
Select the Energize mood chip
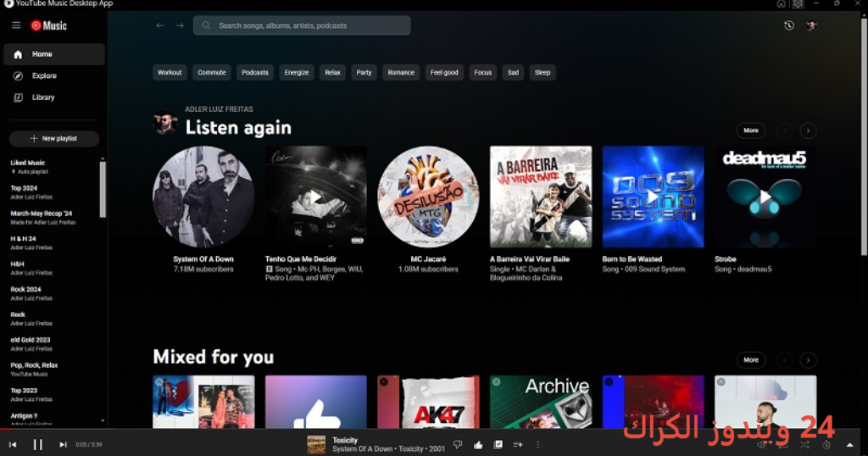click(297, 73)
